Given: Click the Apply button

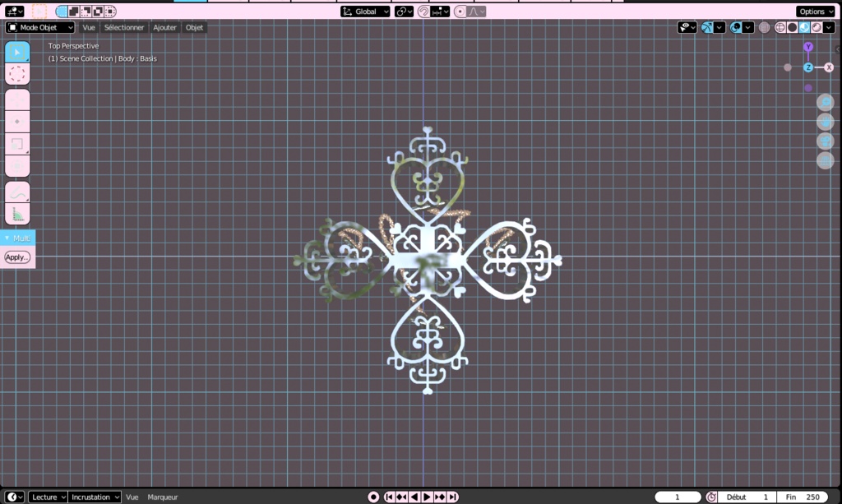Looking at the screenshot, I should point(17,257).
